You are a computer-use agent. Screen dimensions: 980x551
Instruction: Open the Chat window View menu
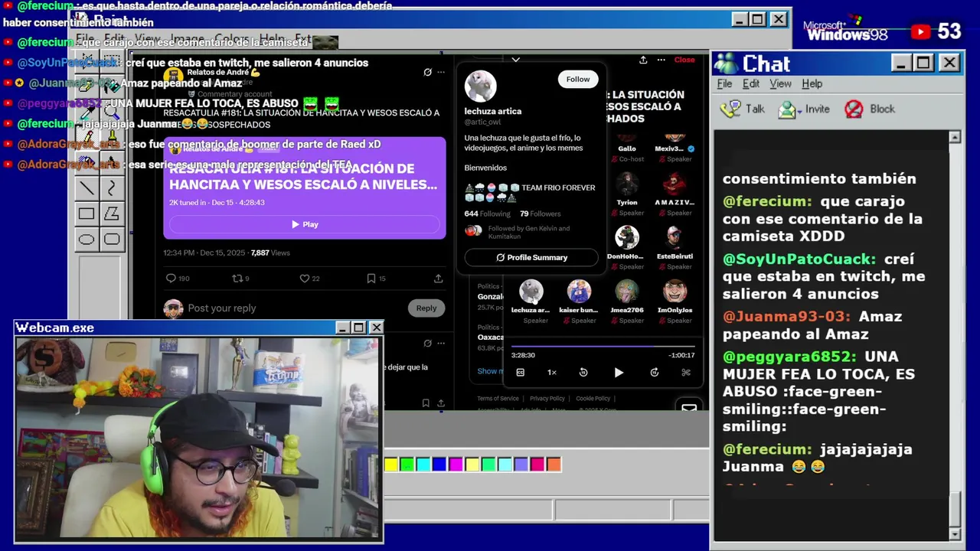coord(780,83)
